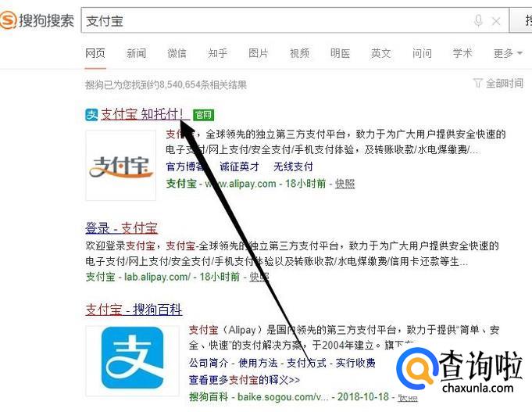532x412 pixels.
Task: Open the 登录 - 支付宝 result
Action: [121, 228]
